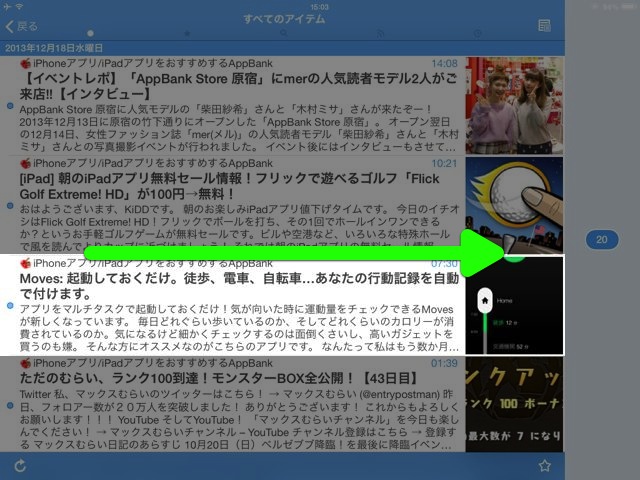Tap the blue 20 unread count badge
Image resolution: width=640 pixels, height=480 pixels.
[x=602, y=240]
